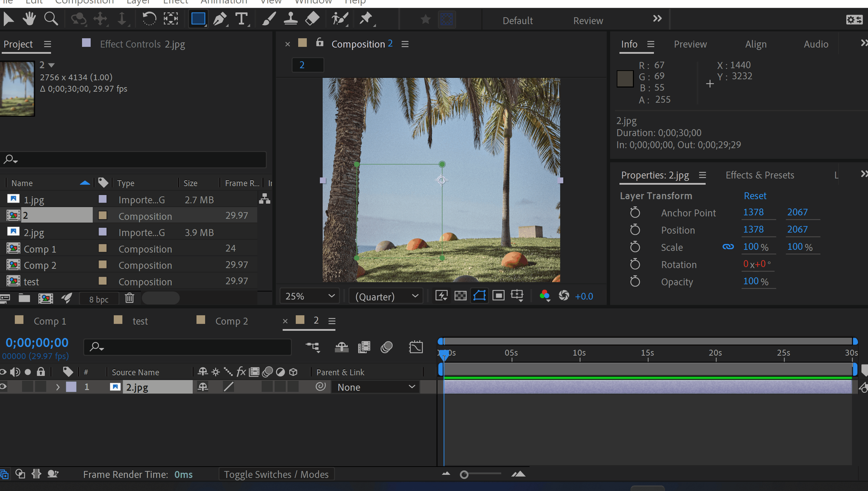This screenshot has height=491, width=868.
Task: Hide the 2.jpg layer with eye toggle
Action: click(x=3, y=387)
